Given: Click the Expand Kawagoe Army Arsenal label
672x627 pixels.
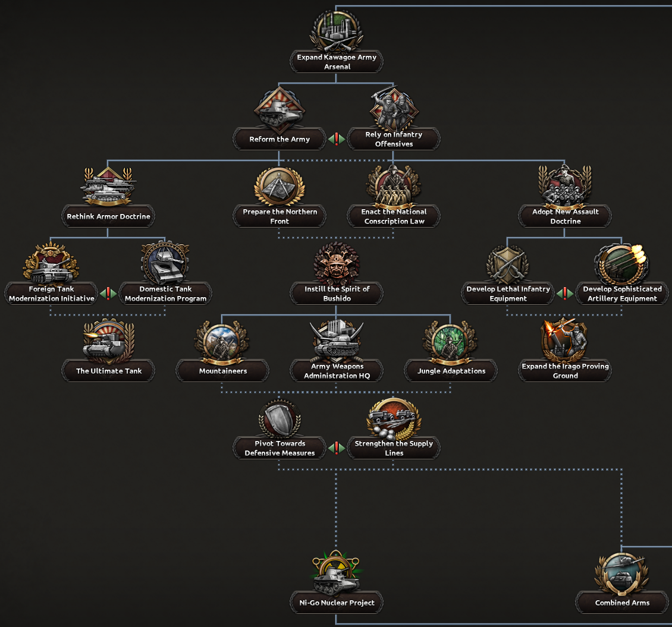Looking at the screenshot, I should tap(337, 62).
